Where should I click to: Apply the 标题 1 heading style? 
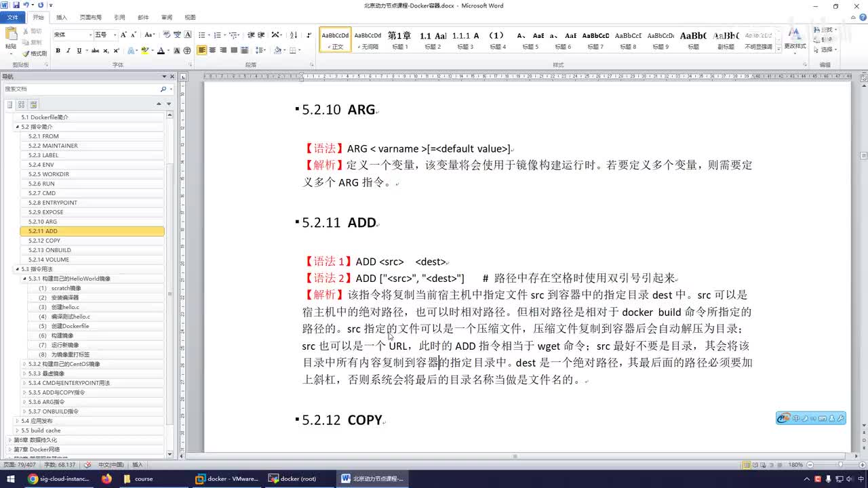pos(399,39)
